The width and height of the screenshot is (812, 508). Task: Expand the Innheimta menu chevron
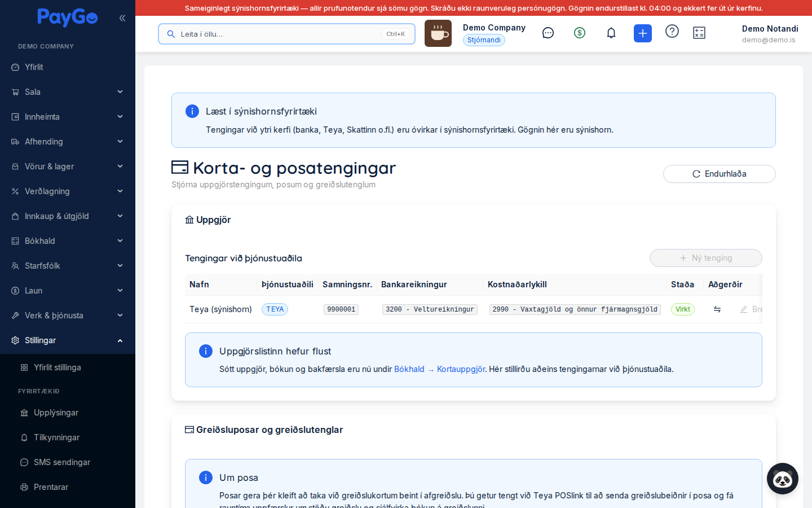[x=120, y=117]
